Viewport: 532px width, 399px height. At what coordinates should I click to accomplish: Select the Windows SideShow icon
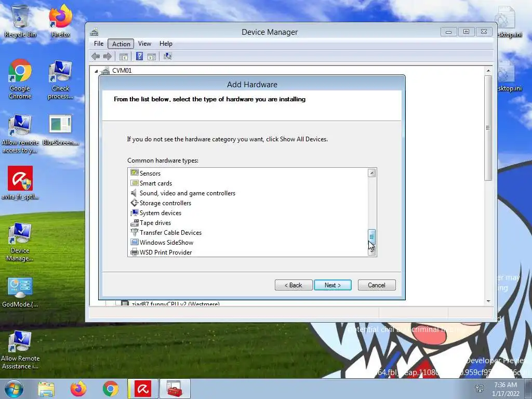coord(135,242)
